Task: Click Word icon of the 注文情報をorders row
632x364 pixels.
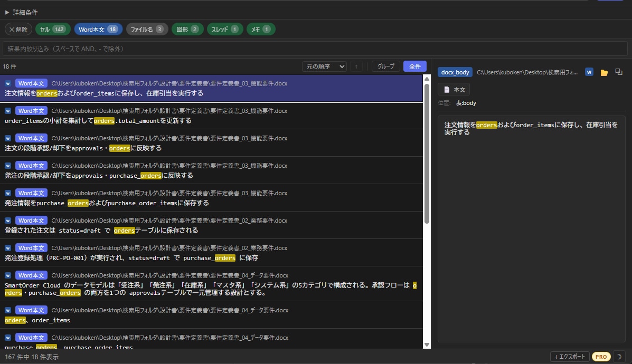Action: [8, 83]
